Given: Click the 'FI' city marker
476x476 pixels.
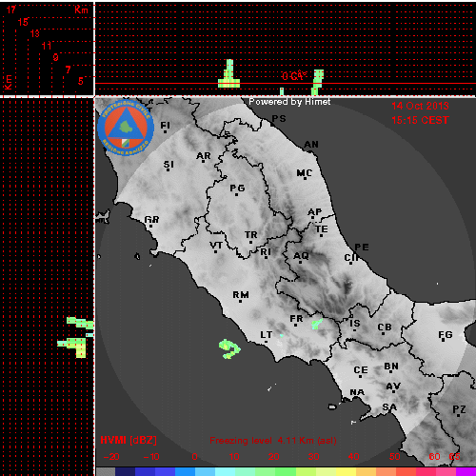Looking at the screenshot, I should tap(165, 127).
